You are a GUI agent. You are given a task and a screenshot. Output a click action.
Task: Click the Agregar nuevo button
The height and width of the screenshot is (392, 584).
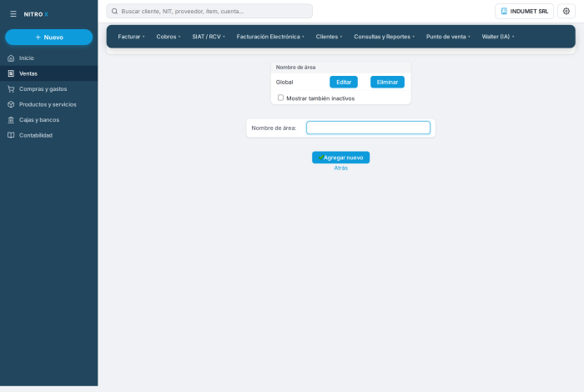(x=340, y=158)
